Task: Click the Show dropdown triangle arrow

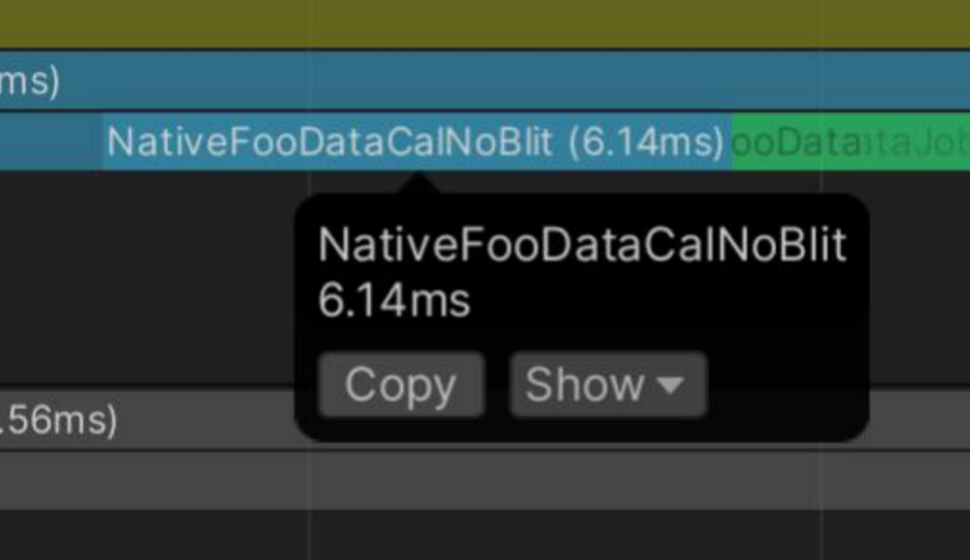Action: click(671, 386)
